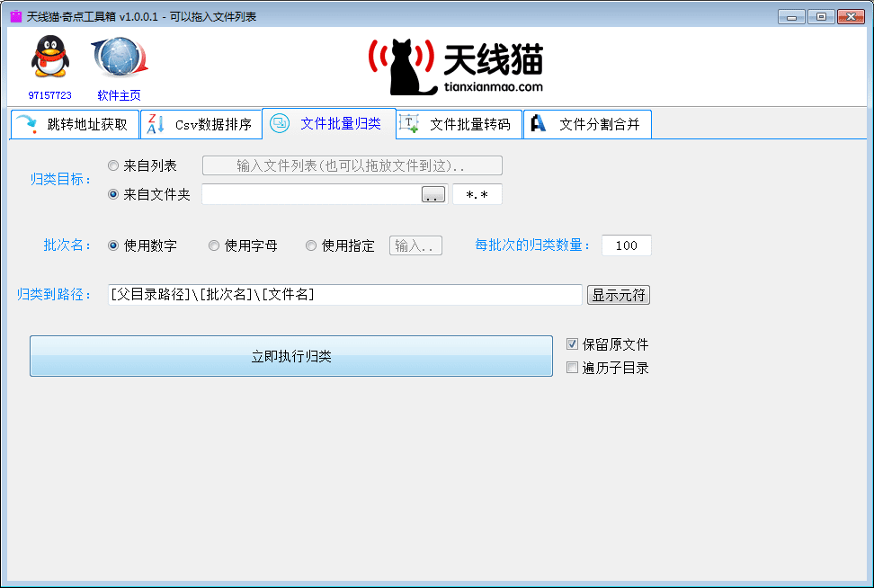
Task: Close the 天线猫 window
Action: tap(852, 17)
